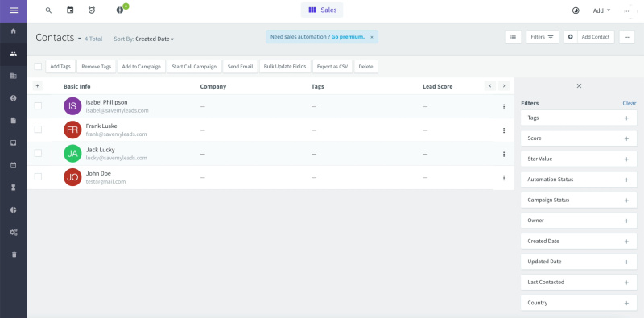Expand the Created Date filter
This screenshot has width=644, height=318.
[x=579, y=242]
